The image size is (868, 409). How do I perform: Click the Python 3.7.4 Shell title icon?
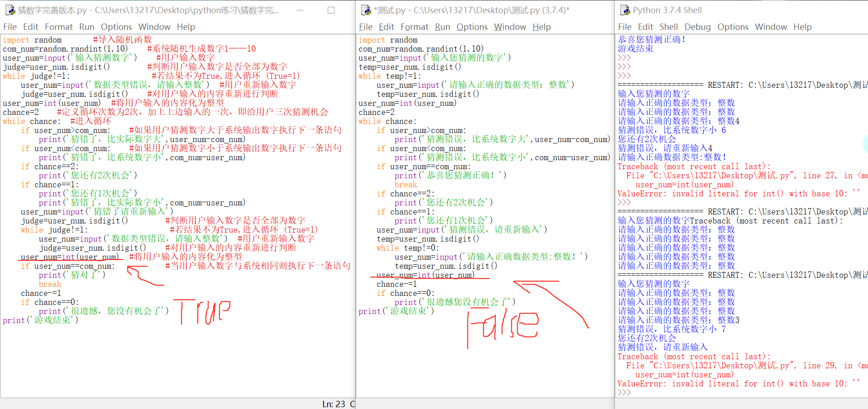click(625, 10)
